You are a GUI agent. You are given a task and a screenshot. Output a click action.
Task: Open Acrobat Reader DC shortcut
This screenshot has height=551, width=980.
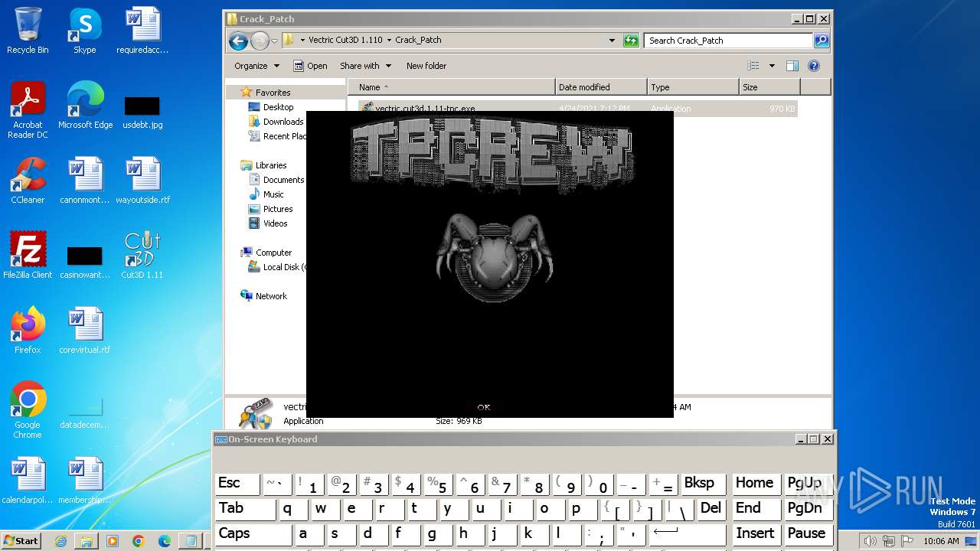tap(28, 110)
